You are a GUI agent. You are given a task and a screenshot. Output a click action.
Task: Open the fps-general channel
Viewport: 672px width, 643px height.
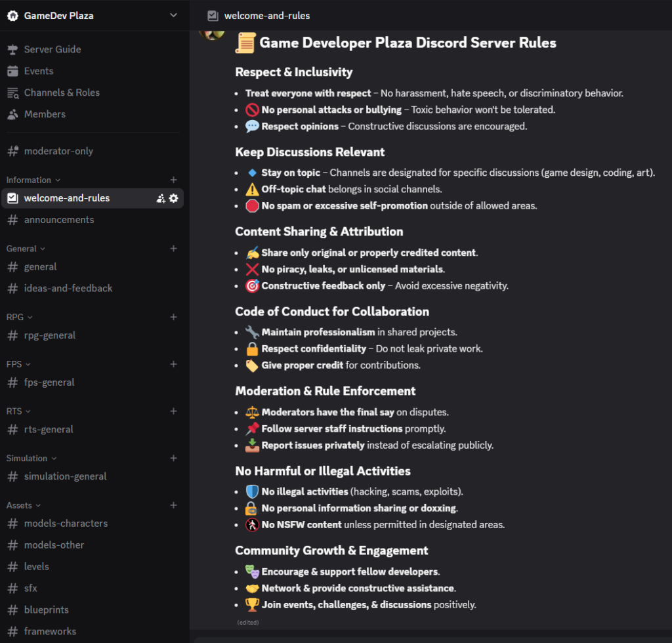[93, 383]
